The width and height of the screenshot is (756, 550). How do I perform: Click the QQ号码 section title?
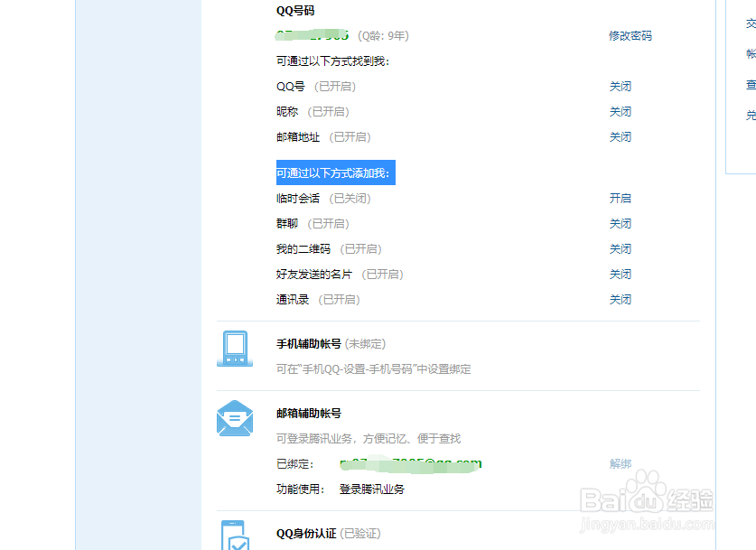click(x=295, y=11)
